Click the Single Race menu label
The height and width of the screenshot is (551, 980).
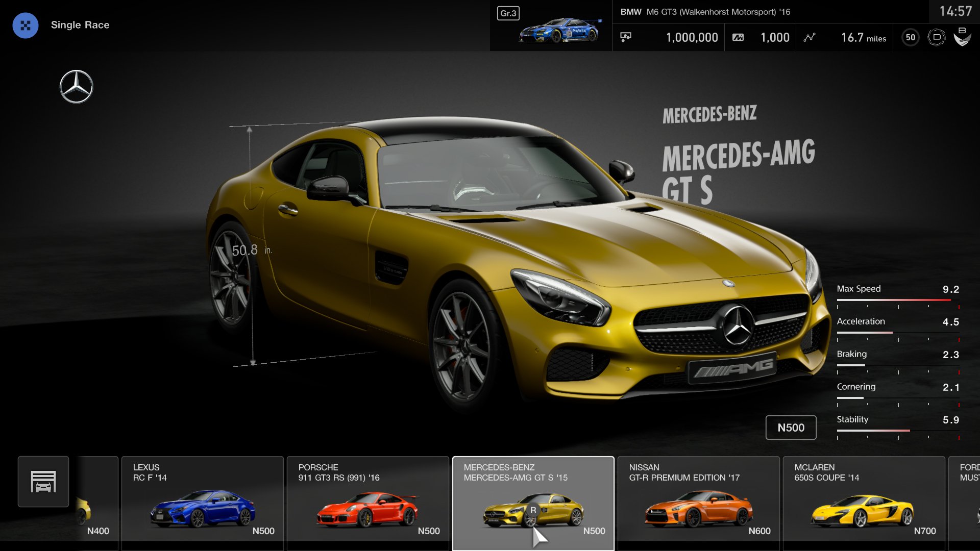80,24
